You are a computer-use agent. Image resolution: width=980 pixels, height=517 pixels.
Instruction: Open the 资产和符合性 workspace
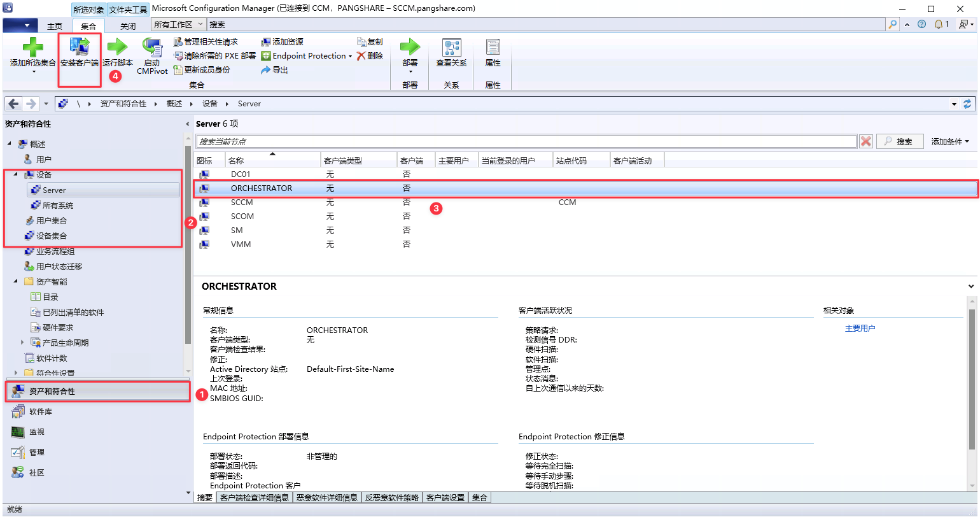(x=97, y=391)
